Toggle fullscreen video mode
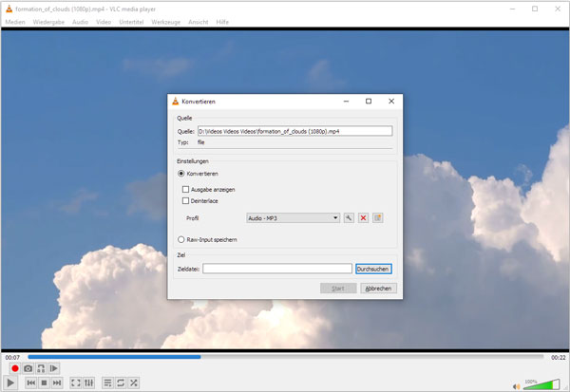The width and height of the screenshot is (570, 392). pos(76,383)
